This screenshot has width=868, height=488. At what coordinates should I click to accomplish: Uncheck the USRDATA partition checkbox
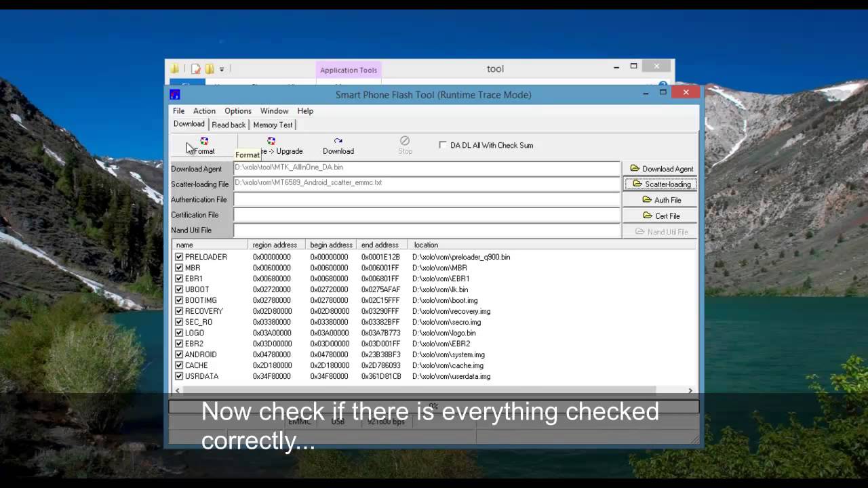tap(179, 376)
